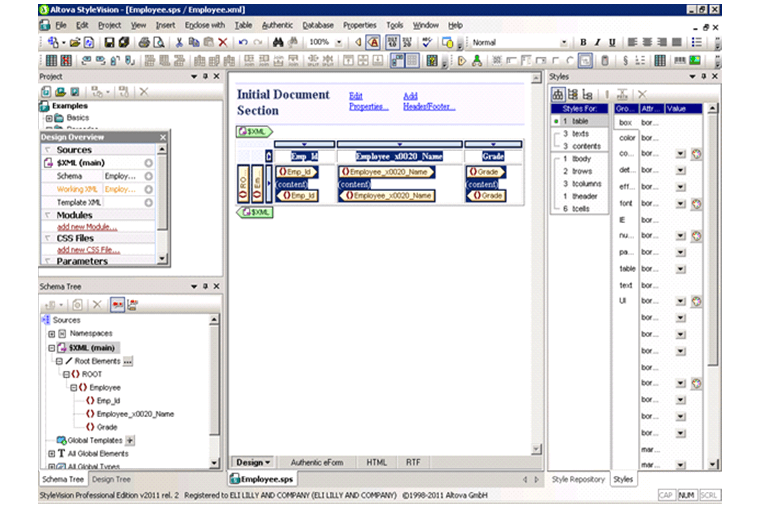Toggle Underline formatting

click(612, 43)
